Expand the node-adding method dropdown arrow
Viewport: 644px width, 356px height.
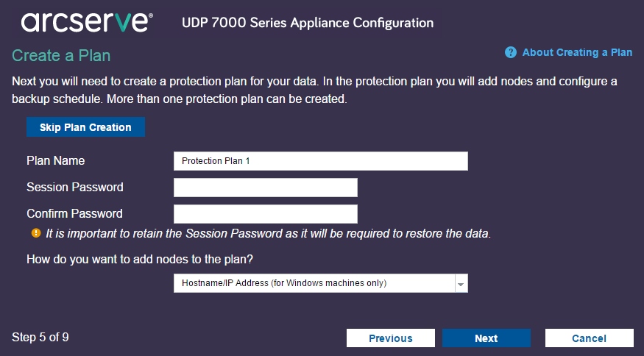point(461,284)
